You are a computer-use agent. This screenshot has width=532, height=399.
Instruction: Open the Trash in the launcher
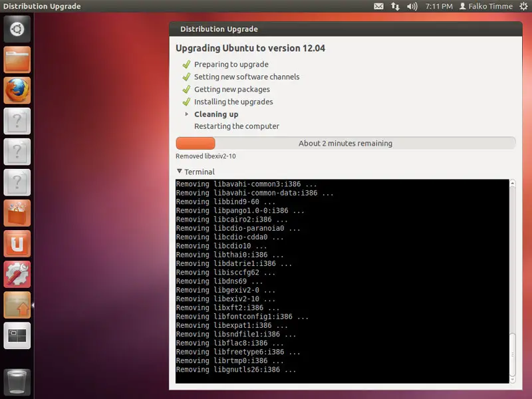[17, 382]
